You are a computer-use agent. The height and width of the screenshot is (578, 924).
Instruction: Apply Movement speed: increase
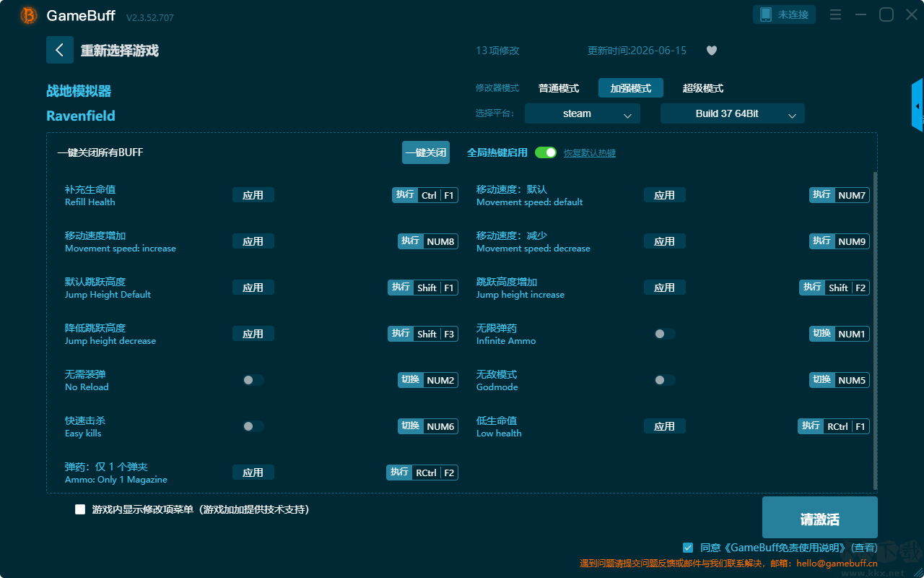tap(253, 241)
